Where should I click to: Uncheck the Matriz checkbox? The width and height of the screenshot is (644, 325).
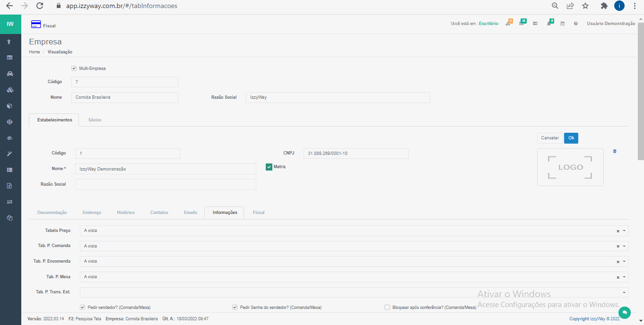(269, 167)
